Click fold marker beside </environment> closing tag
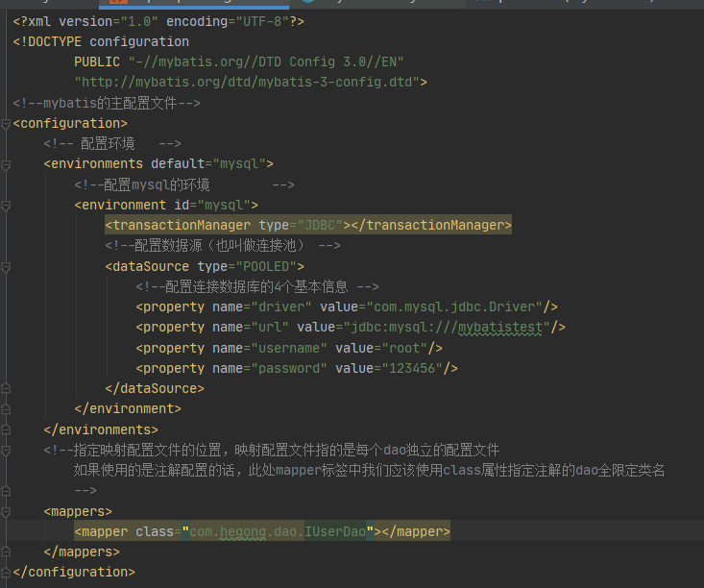 [6, 409]
